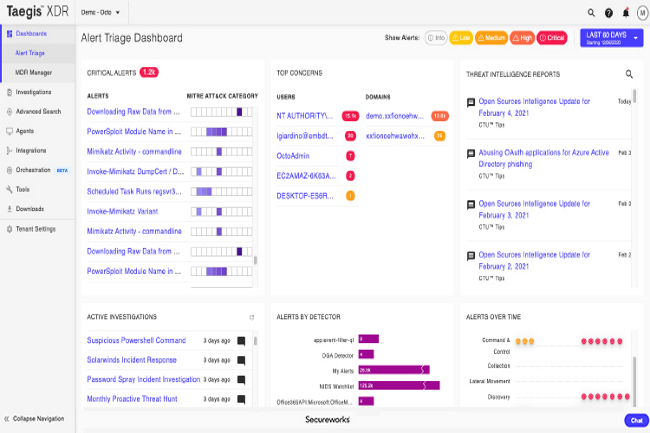
Task: Search Threat Intelligence Reports with magnifier icon
Action: [x=629, y=74]
